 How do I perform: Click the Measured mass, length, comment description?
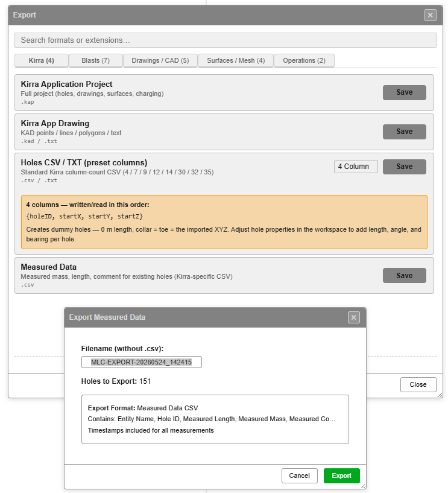click(x=127, y=277)
